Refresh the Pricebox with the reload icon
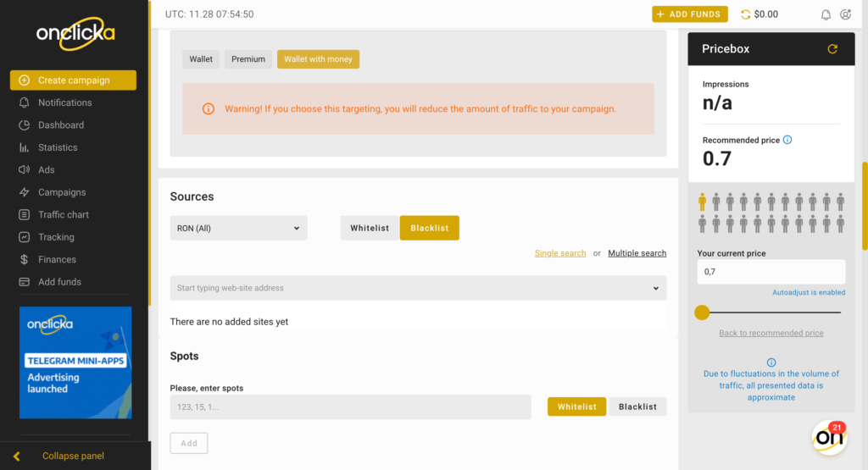Image resolution: width=868 pixels, height=470 pixels. coord(832,48)
